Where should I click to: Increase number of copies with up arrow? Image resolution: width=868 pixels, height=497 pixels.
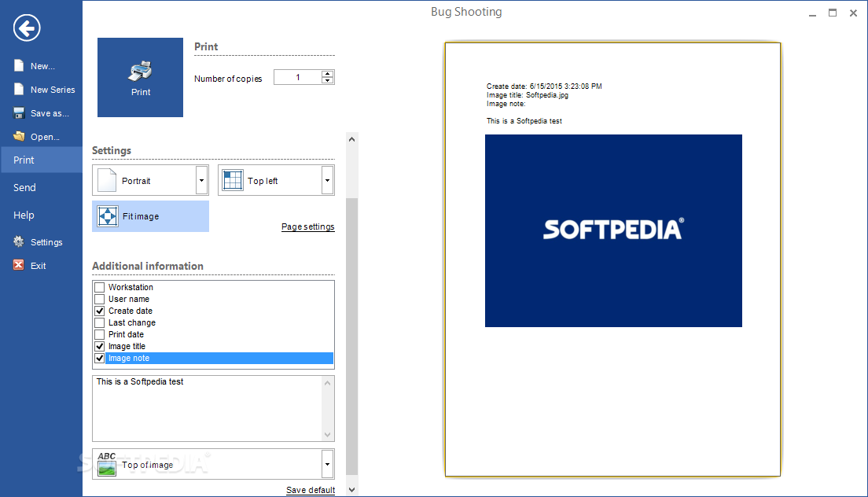point(328,74)
